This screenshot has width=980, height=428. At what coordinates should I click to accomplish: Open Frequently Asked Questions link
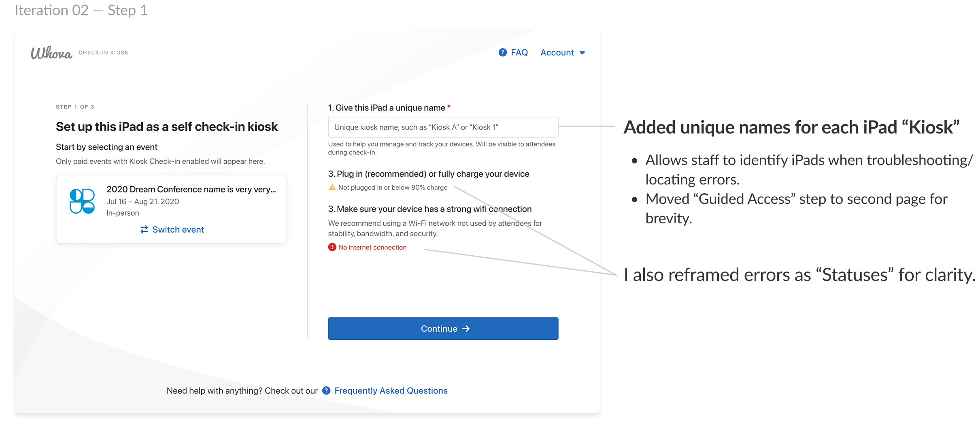391,391
